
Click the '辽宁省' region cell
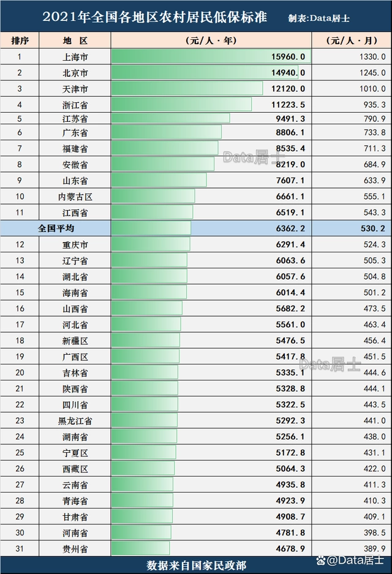[75, 260]
